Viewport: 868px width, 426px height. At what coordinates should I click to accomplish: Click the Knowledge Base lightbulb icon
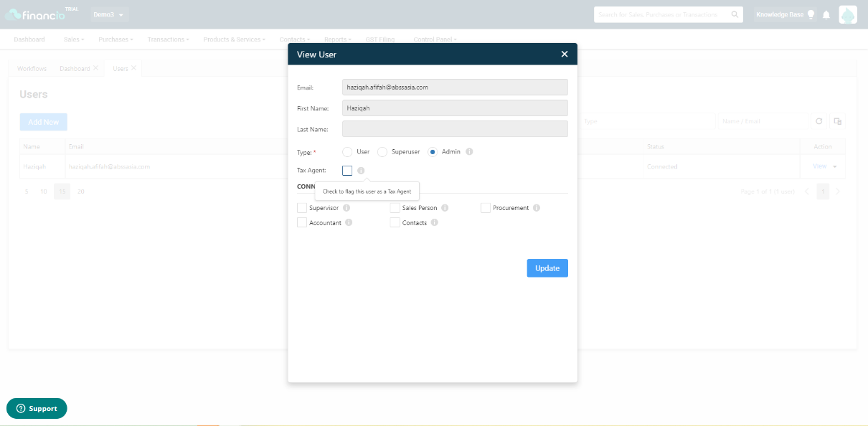[811, 14]
